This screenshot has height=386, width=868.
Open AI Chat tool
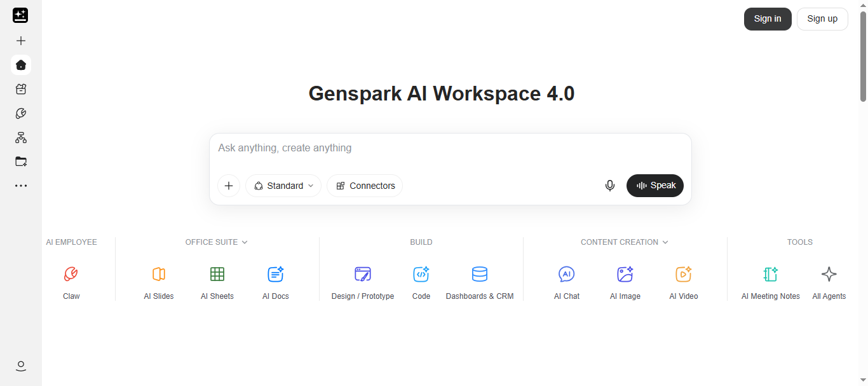point(567,282)
